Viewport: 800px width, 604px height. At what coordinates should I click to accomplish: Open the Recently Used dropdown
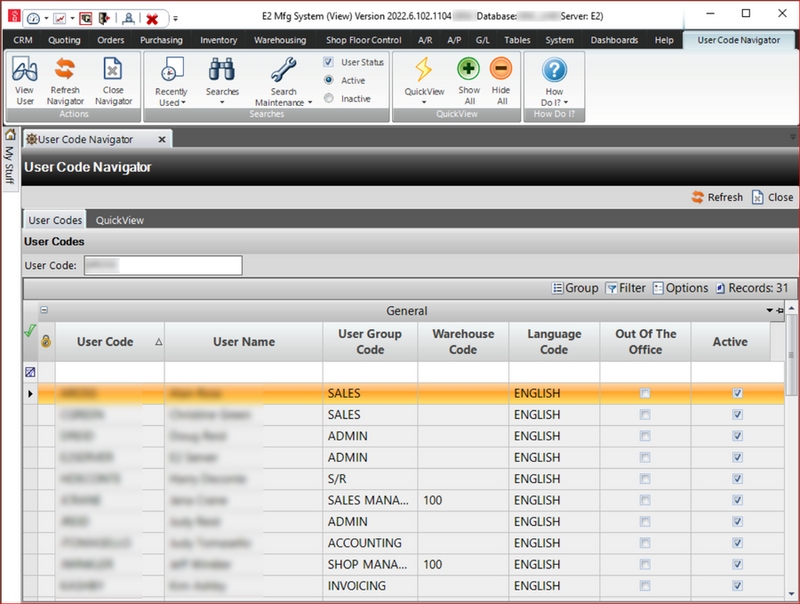[x=171, y=82]
